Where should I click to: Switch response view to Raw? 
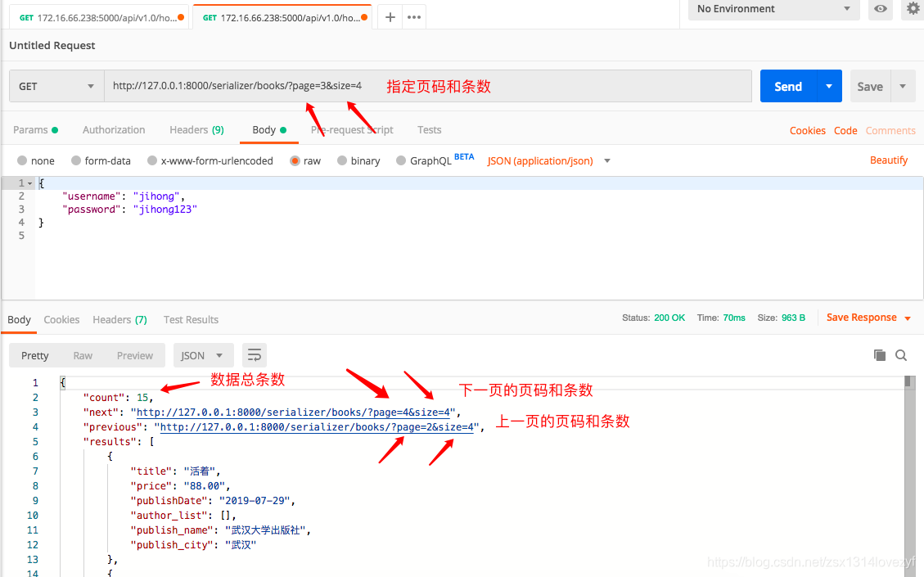(83, 355)
